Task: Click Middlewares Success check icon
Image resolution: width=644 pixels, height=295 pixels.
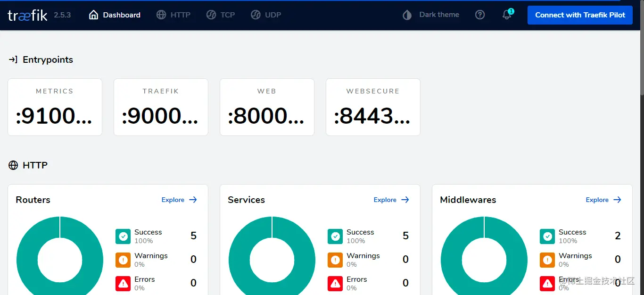Action: point(547,236)
